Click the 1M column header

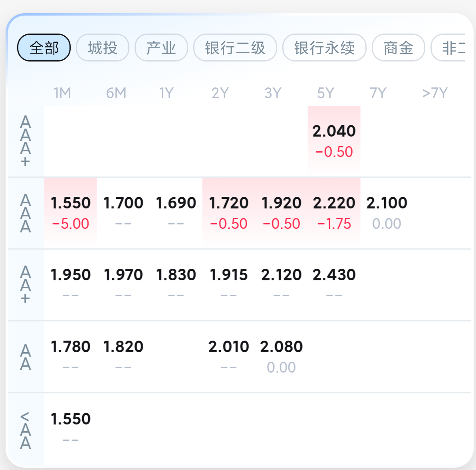pyautogui.click(x=63, y=93)
